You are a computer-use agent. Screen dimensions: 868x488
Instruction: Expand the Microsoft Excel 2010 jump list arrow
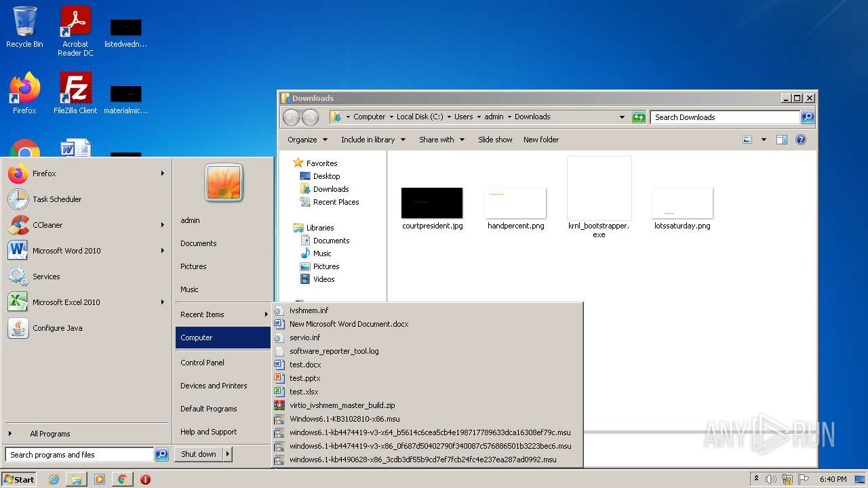point(162,302)
